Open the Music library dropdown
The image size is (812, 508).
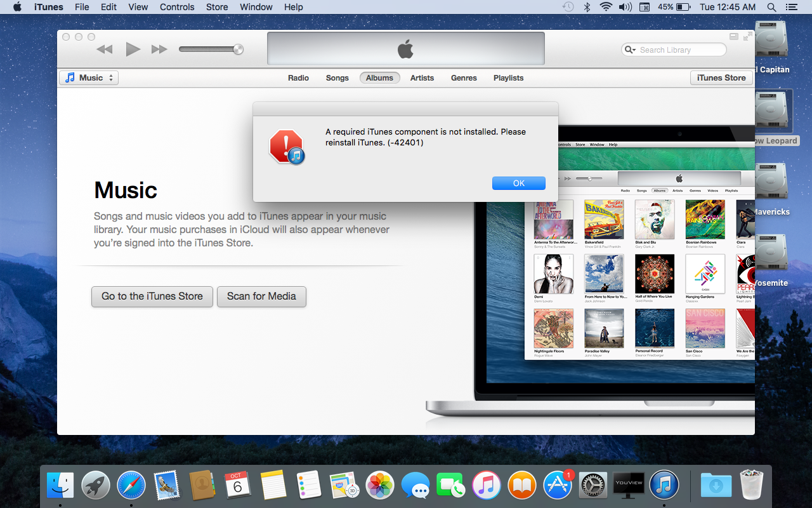pyautogui.click(x=89, y=77)
